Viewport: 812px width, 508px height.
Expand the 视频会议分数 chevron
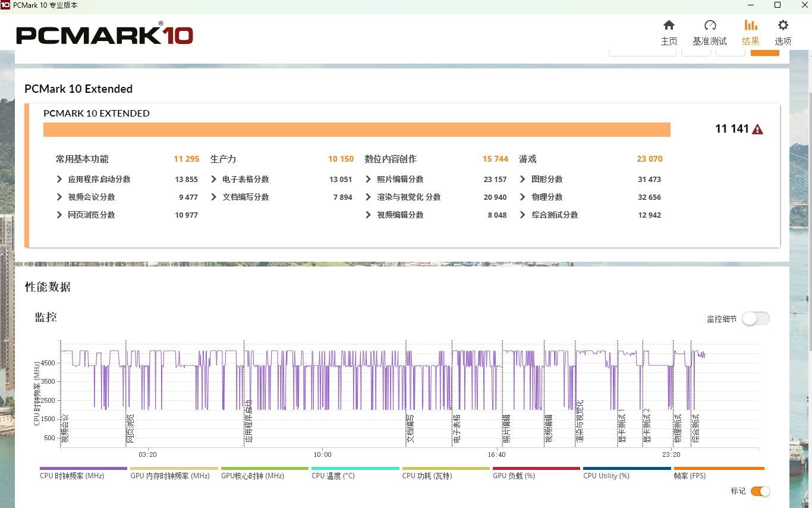[x=59, y=197]
